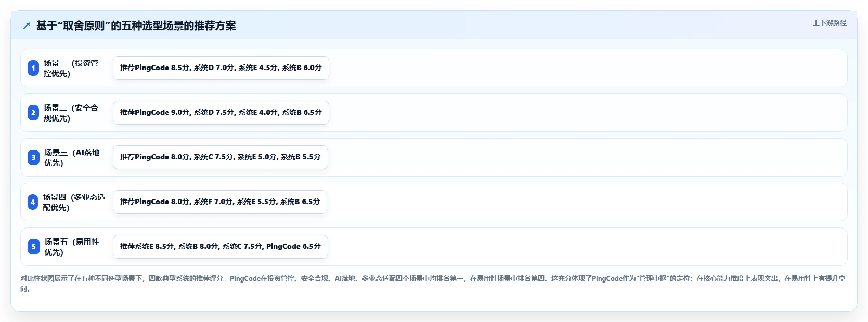Click the arrow icon beside the panel title

pyautogui.click(x=27, y=26)
